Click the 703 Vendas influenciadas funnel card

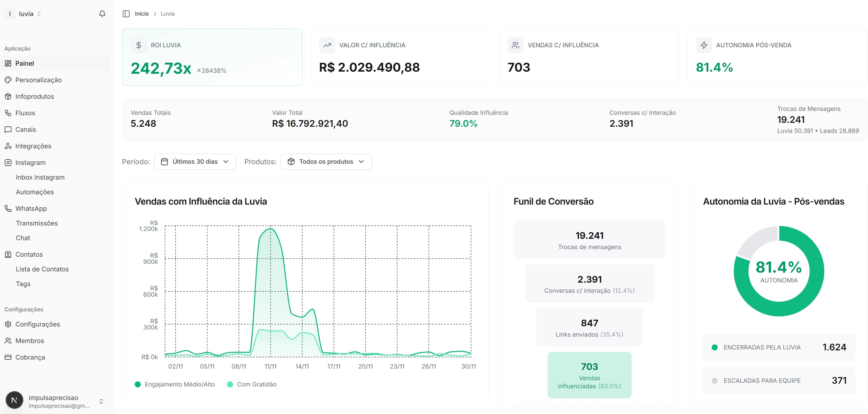pos(589,375)
